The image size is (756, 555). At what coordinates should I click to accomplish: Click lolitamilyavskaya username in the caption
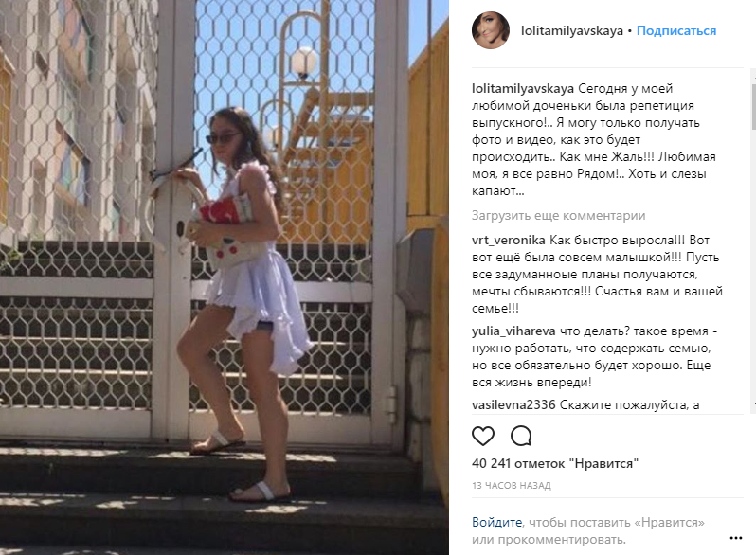pos(523,89)
